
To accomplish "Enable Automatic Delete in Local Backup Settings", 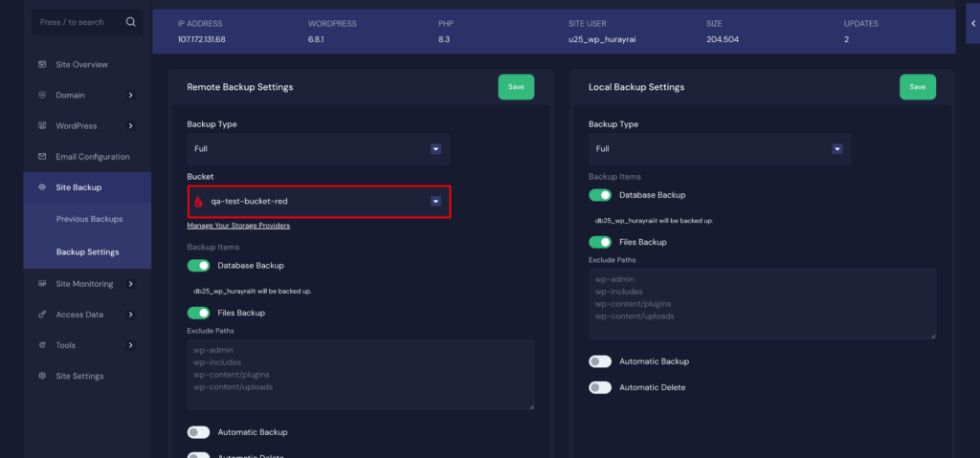I will click(x=600, y=387).
